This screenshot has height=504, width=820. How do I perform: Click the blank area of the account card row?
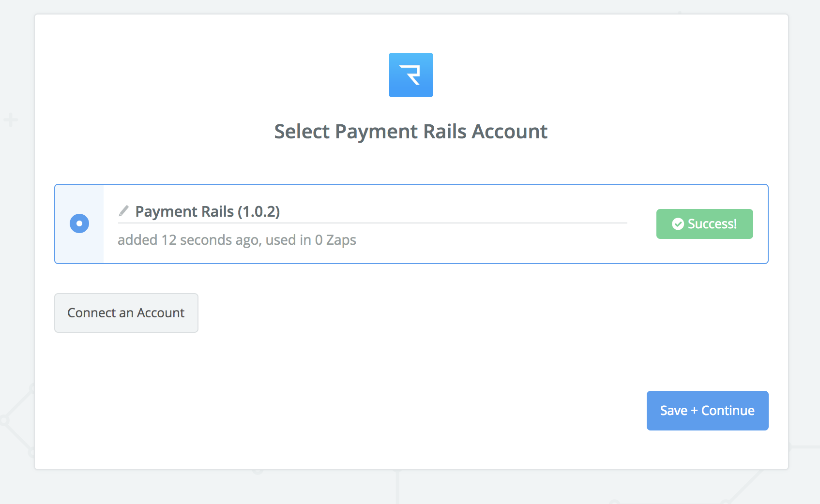[x=484, y=244]
